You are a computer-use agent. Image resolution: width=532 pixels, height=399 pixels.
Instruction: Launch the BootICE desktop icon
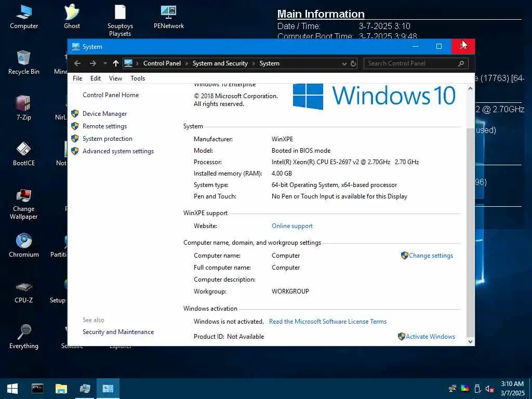click(x=24, y=154)
